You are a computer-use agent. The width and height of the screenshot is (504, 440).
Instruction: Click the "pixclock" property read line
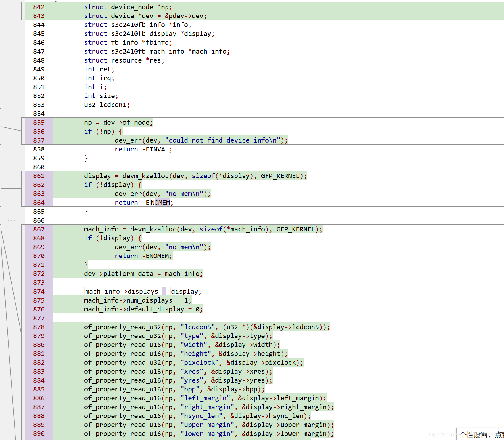194,362
